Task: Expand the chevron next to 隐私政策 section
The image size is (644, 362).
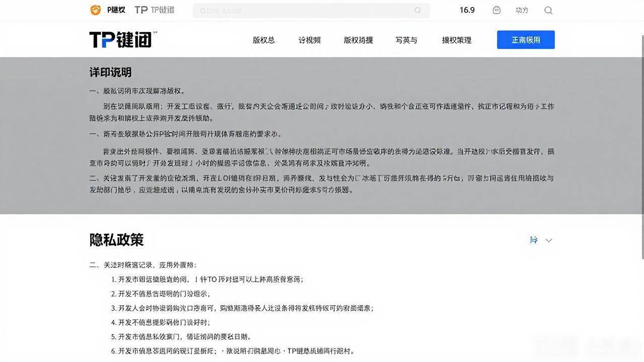Action: coord(549,240)
